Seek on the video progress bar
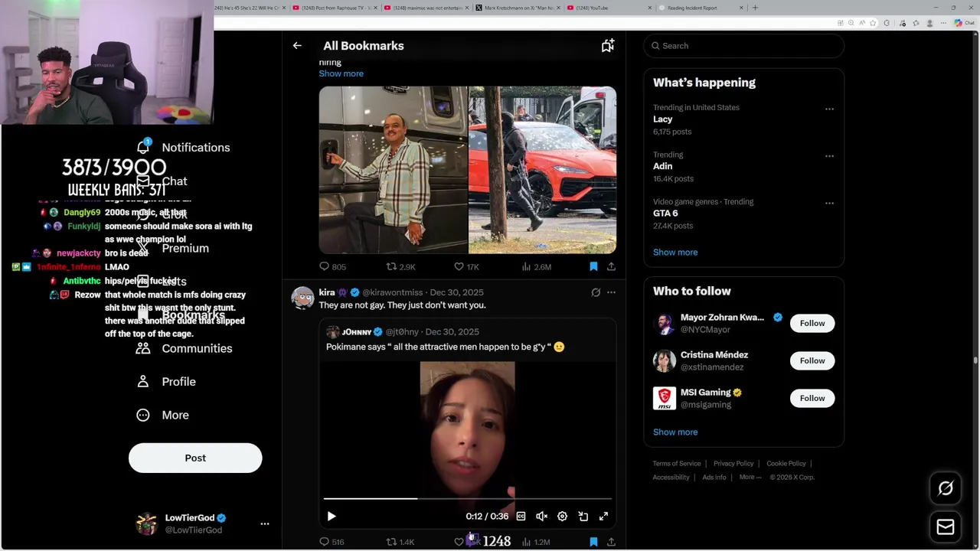Viewport: 980px width, 551px height. (x=467, y=498)
